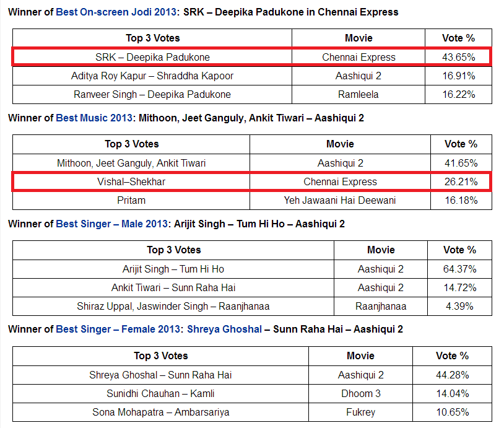The width and height of the screenshot is (504, 428).
Task: Click the Ramleela movie cell
Action: tap(358, 94)
